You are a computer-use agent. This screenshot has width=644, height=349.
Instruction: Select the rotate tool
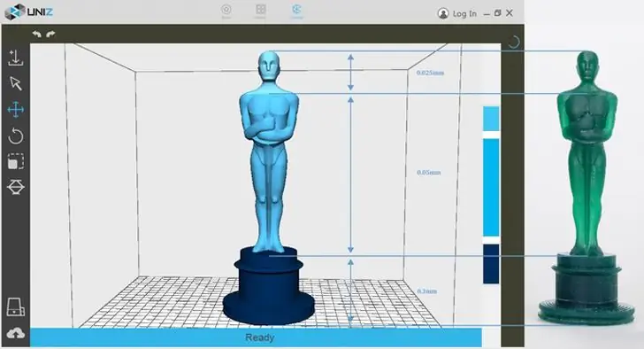[x=16, y=136]
